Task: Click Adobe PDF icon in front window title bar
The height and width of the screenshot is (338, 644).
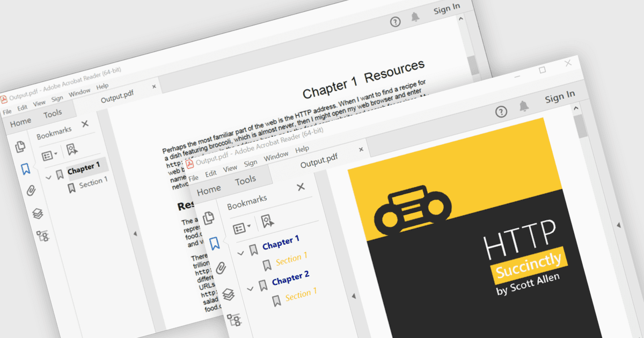Action: pyautogui.click(x=189, y=163)
